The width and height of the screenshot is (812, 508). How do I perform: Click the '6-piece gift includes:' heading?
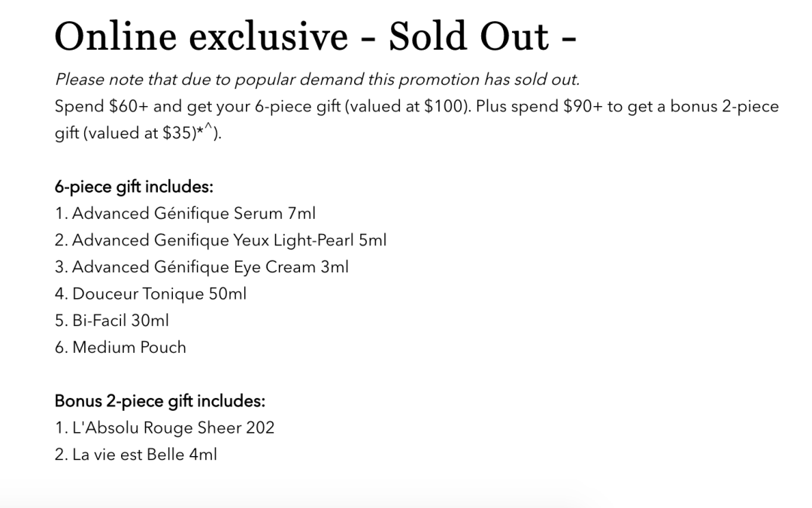click(134, 187)
